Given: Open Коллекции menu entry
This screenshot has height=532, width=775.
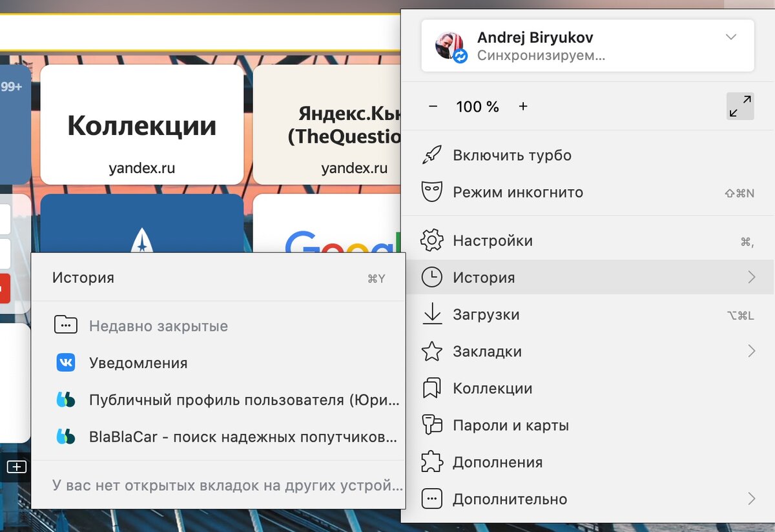Looking at the screenshot, I should point(588,388).
